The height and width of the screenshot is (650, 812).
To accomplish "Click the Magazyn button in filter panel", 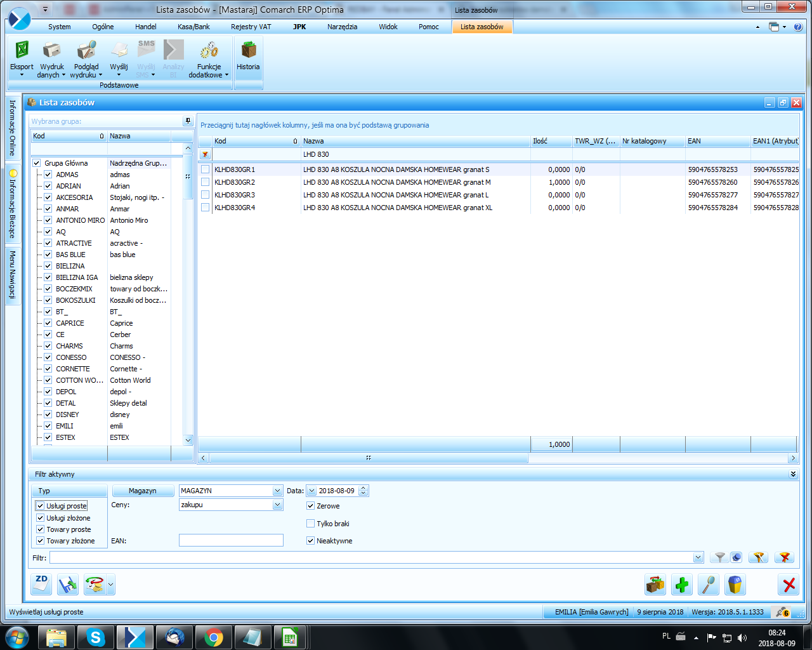I will pos(143,491).
